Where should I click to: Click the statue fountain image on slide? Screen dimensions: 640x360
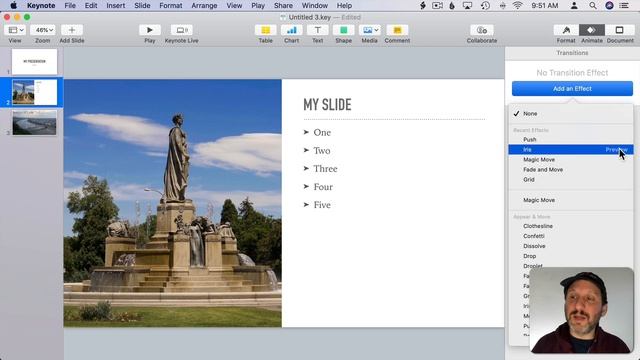(x=172, y=203)
